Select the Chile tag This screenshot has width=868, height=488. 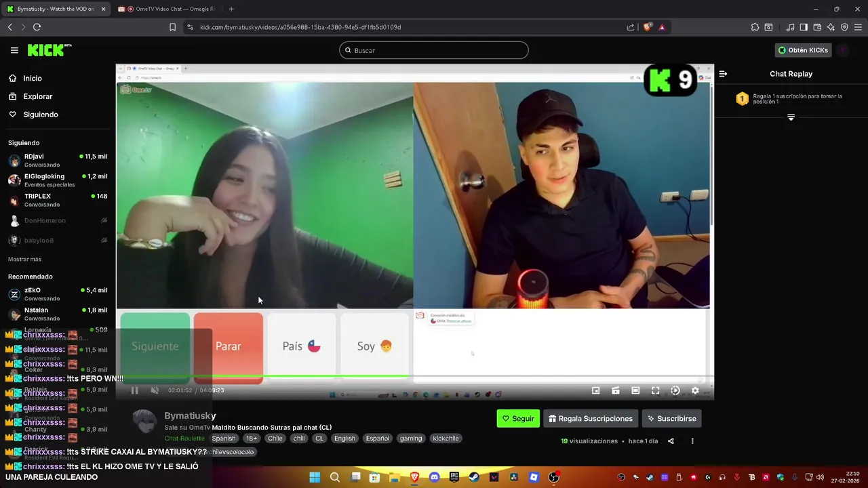[x=275, y=439]
